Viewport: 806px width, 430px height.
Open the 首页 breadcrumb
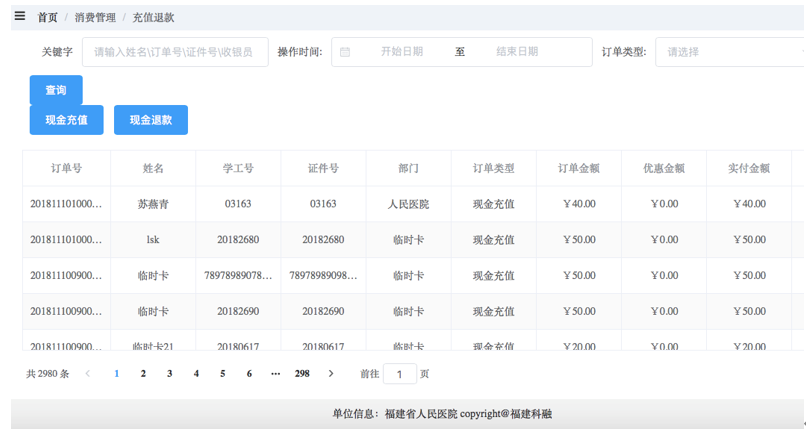(47, 17)
